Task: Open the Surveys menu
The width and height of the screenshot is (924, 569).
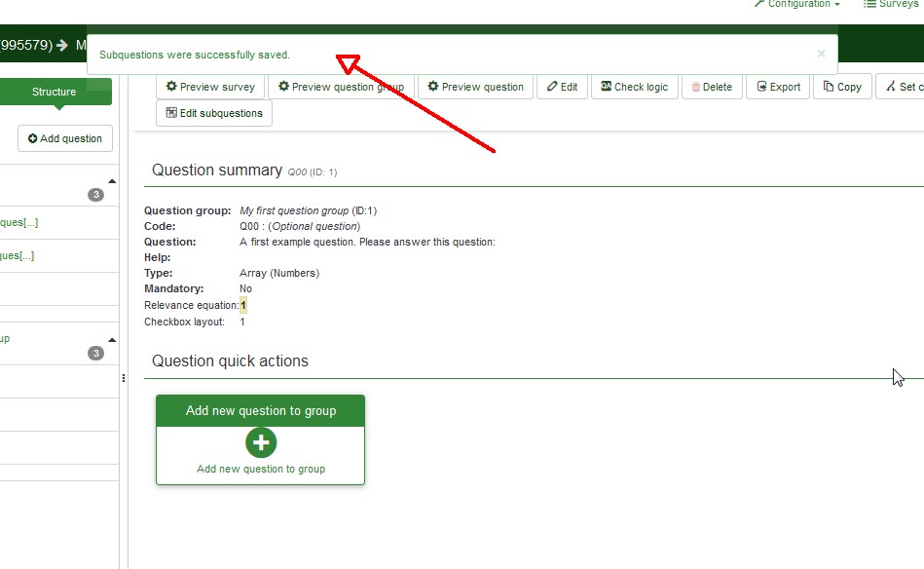Action: pyautogui.click(x=892, y=4)
